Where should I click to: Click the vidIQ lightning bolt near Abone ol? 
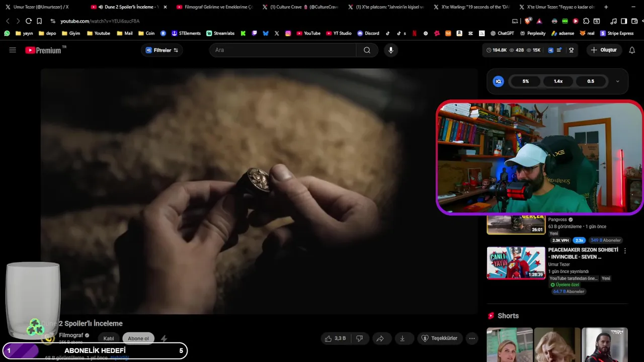click(x=164, y=339)
